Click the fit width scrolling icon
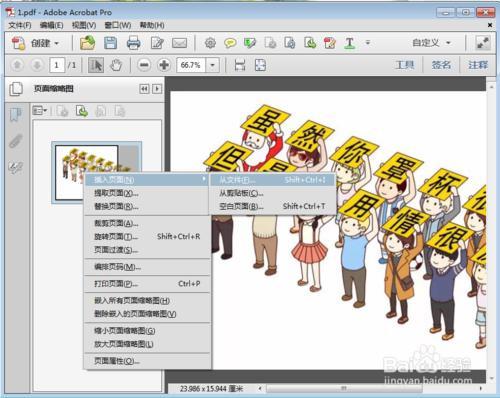Viewport: 500px width, 398px height. point(240,65)
